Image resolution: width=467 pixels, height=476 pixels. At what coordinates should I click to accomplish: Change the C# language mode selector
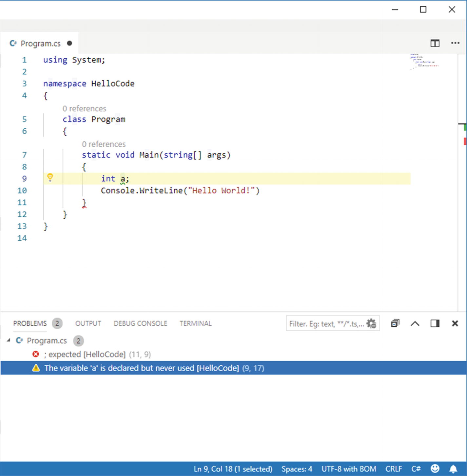416,469
